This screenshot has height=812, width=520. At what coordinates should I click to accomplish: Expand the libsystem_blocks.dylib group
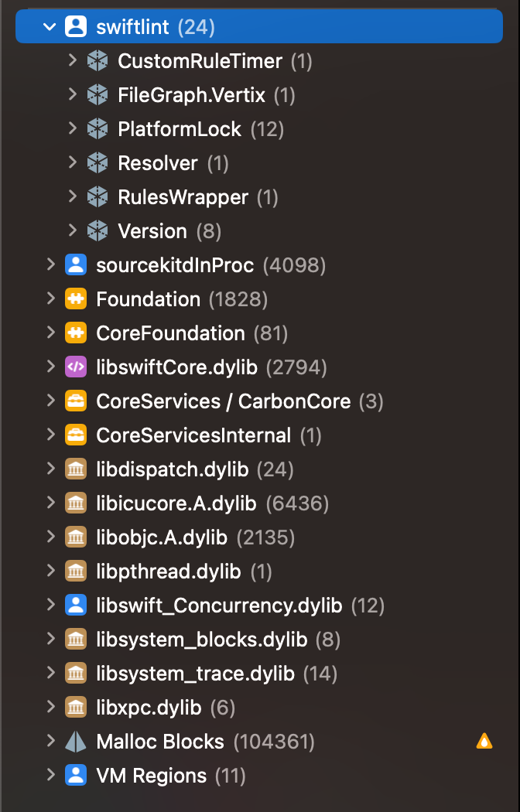click(x=51, y=639)
